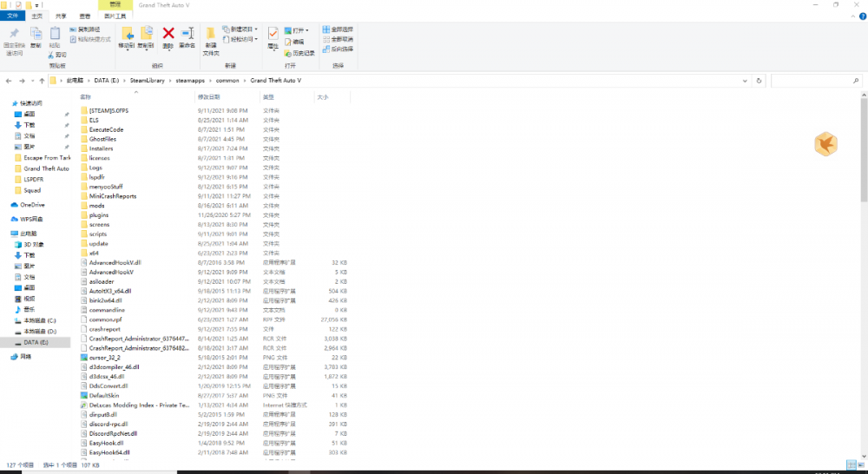
Task: Click the 固定到快速访问 pin icon
Action: 14,33
